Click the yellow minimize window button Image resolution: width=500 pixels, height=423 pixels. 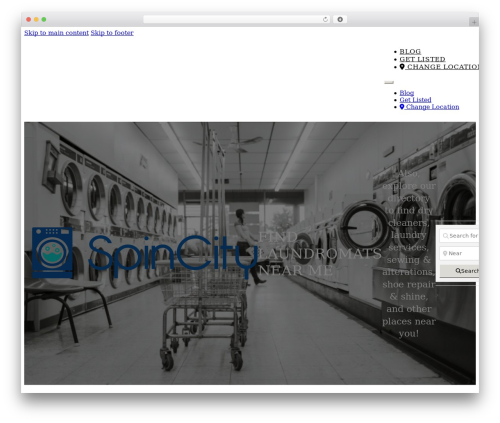coord(36,20)
